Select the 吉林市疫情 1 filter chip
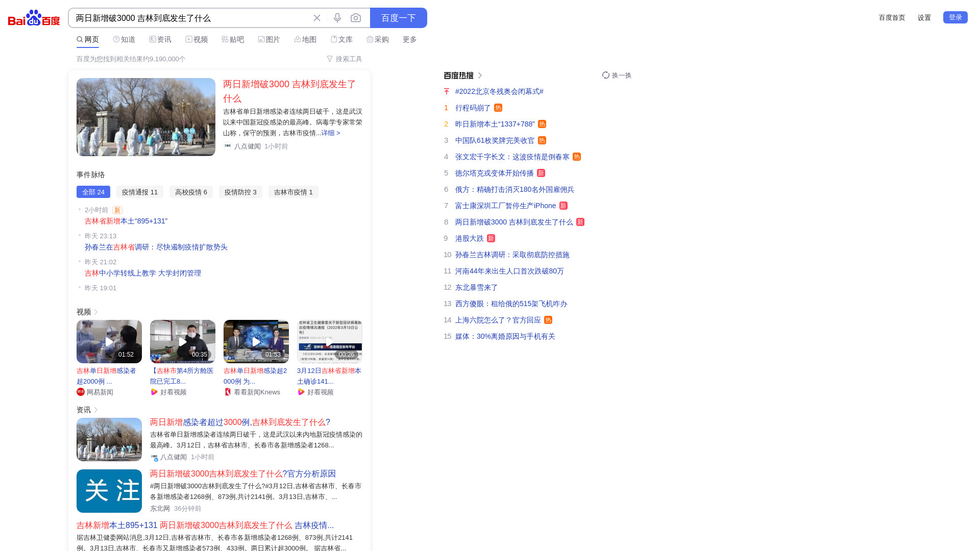The image size is (980, 551). coord(293,192)
